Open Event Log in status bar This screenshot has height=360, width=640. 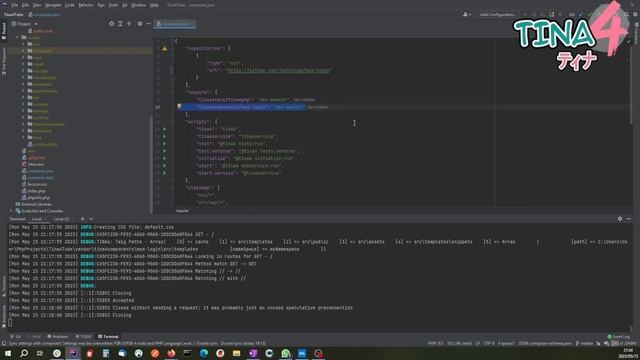[x=619, y=337]
